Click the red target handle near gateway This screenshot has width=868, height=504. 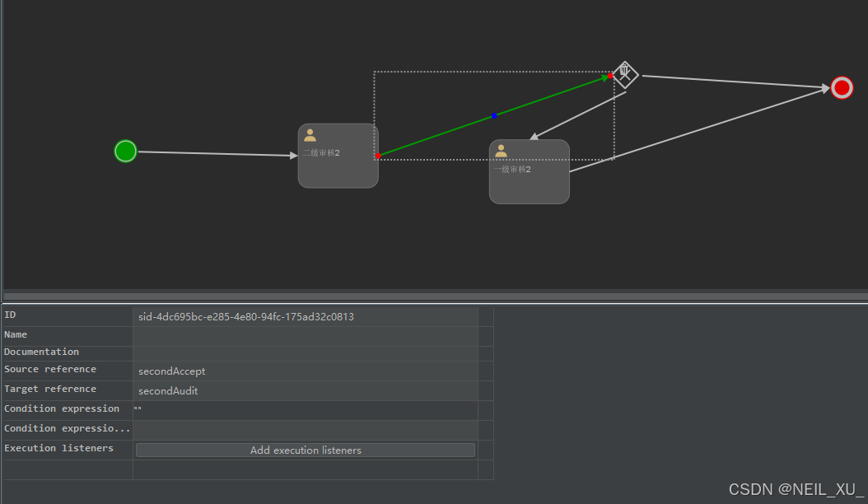(x=610, y=77)
